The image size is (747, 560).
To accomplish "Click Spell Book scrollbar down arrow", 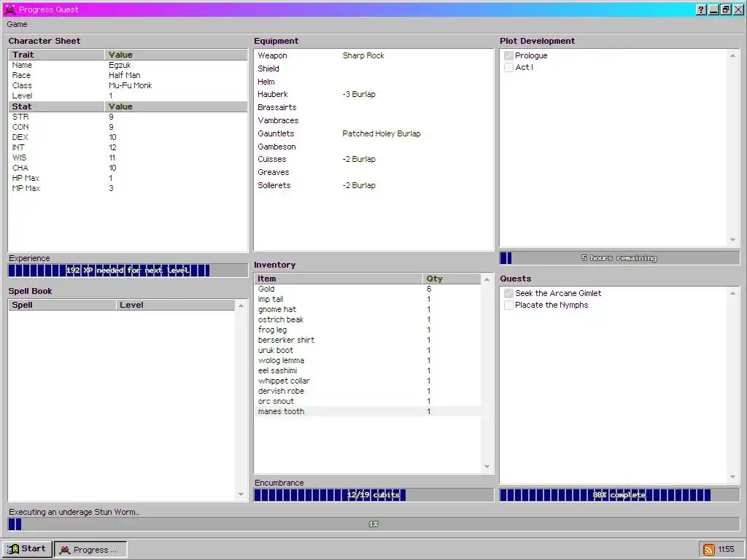I will [241, 494].
